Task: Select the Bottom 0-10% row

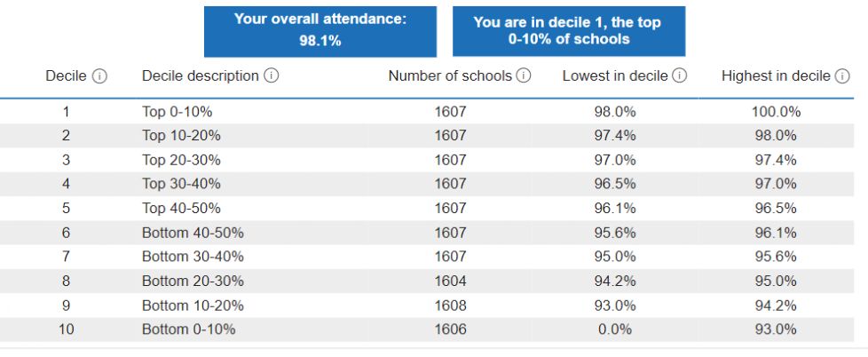Action: pyautogui.click(x=427, y=329)
